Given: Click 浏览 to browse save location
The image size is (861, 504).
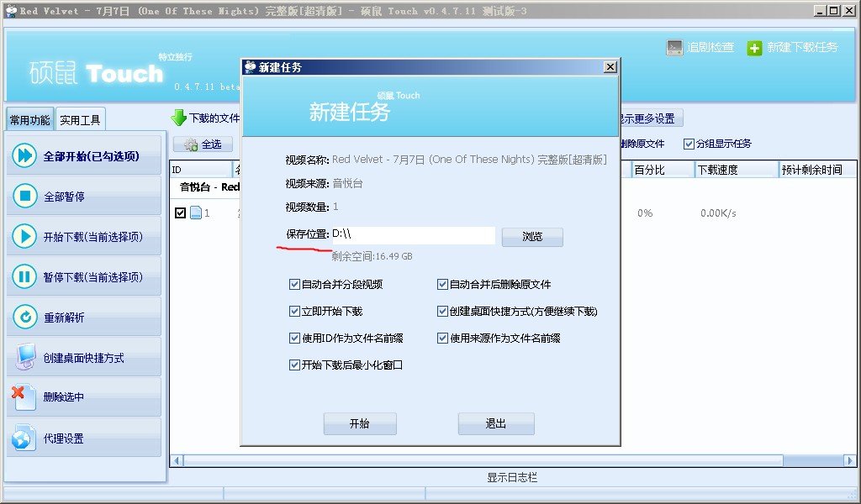Looking at the screenshot, I should [531, 237].
